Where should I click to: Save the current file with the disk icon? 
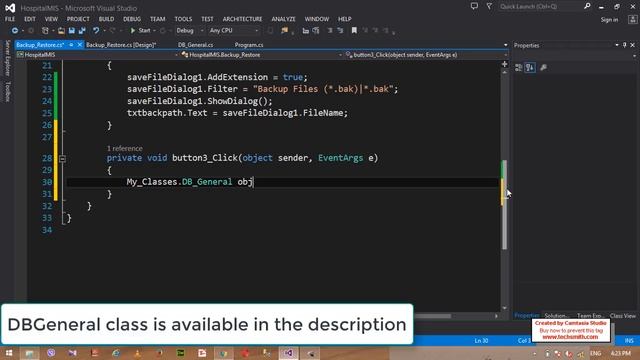click(x=72, y=31)
